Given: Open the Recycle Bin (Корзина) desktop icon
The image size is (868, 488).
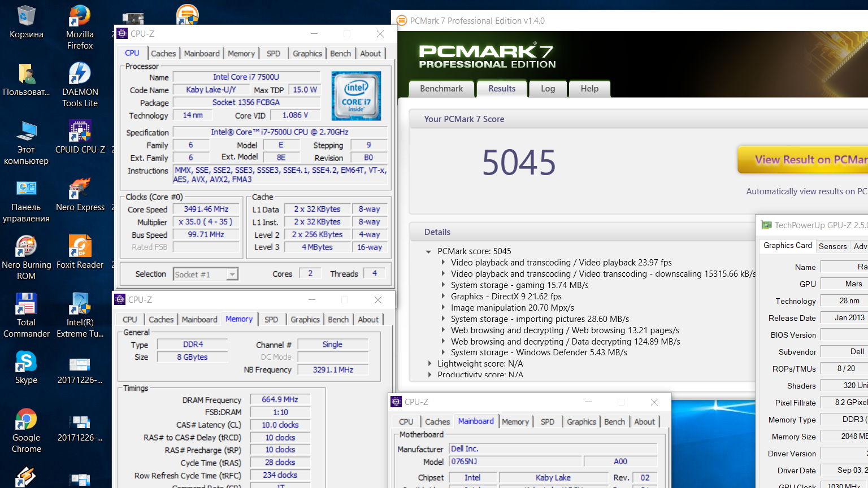Looking at the screenshot, I should click(x=26, y=23).
